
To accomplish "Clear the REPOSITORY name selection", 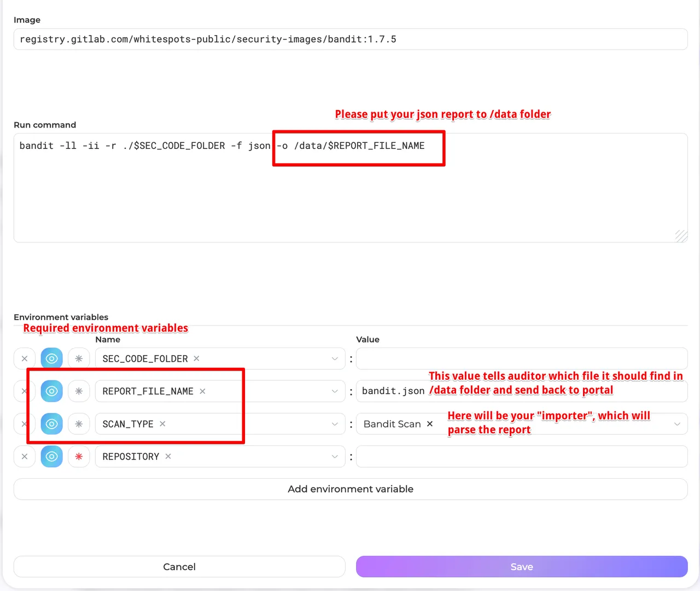I will click(168, 456).
